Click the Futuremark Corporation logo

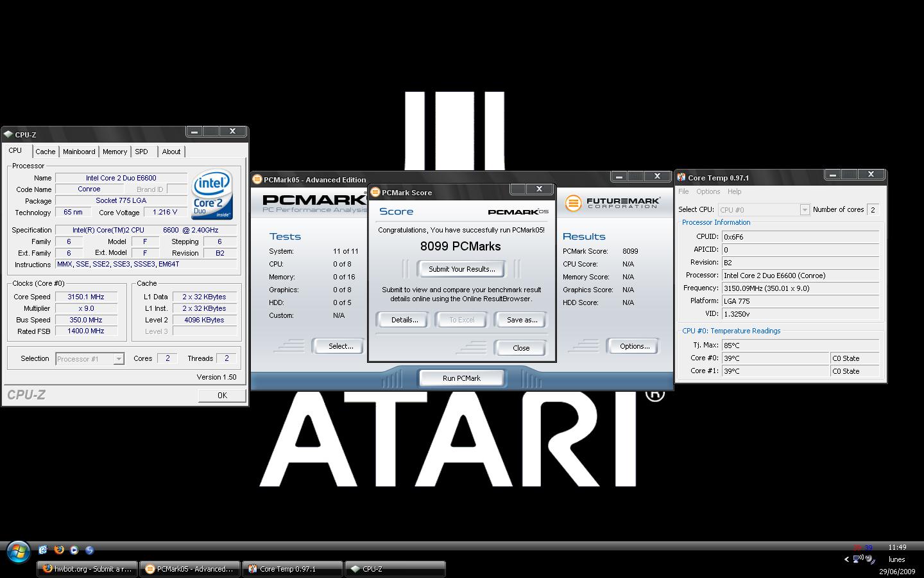point(612,203)
